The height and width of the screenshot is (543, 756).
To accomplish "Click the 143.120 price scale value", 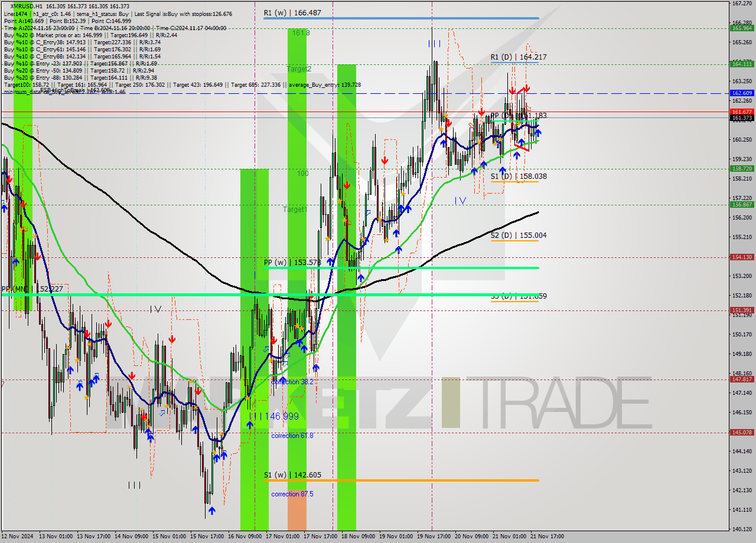I will pos(742,471).
